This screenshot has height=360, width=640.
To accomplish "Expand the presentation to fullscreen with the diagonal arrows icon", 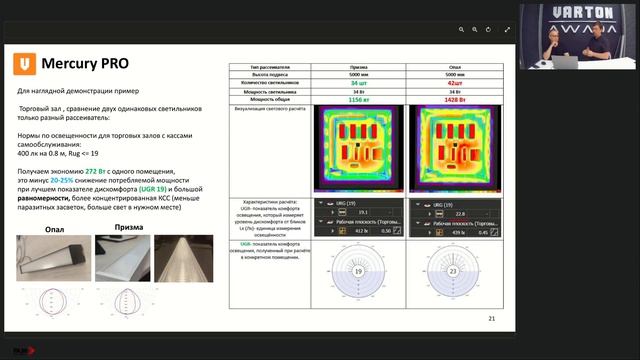I will [x=507, y=29].
